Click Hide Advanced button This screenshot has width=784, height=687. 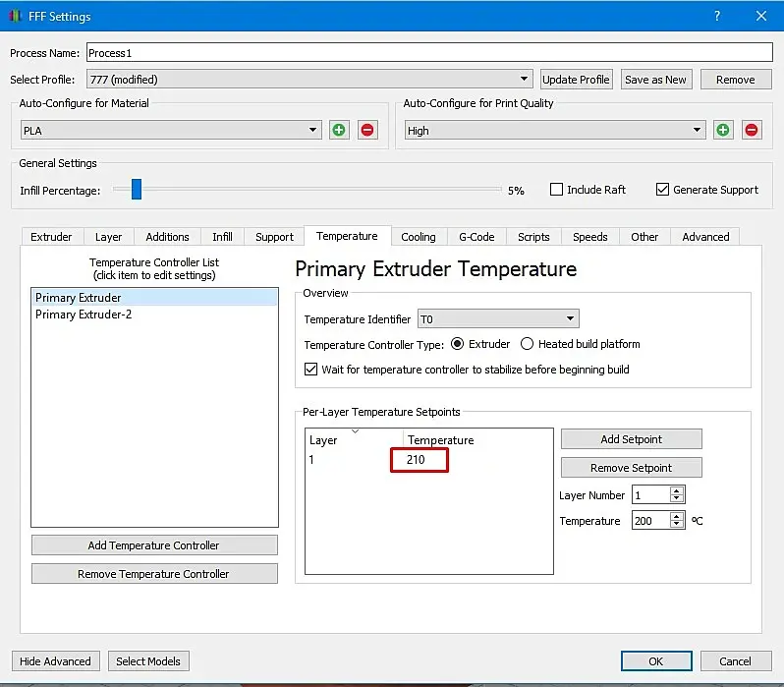pyautogui.click(x=55, y=661)
